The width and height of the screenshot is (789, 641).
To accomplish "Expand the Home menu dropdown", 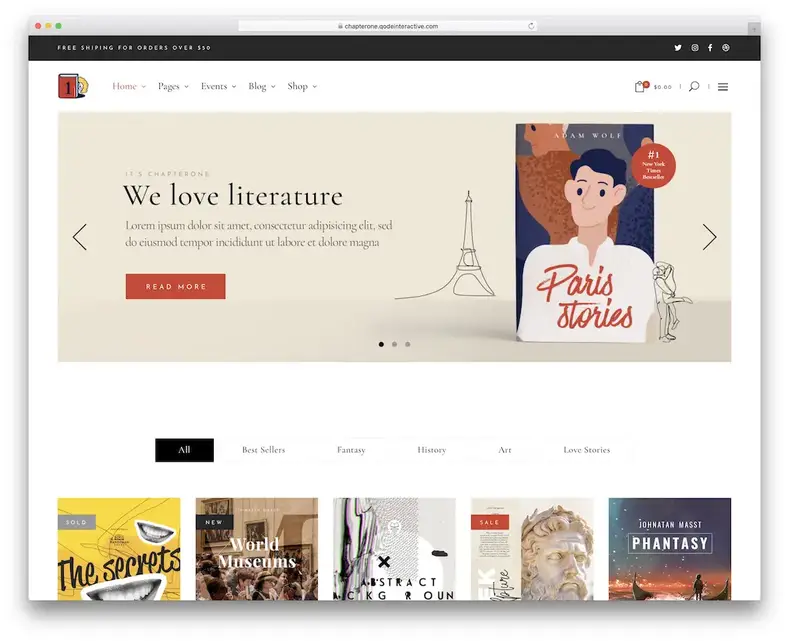I will tap(129, 87).
